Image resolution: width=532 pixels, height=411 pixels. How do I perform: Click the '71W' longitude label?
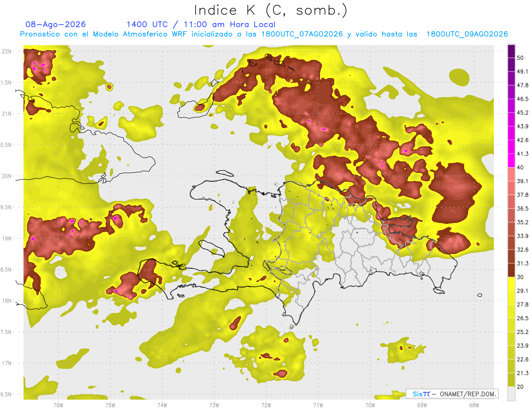pos(318,405)
